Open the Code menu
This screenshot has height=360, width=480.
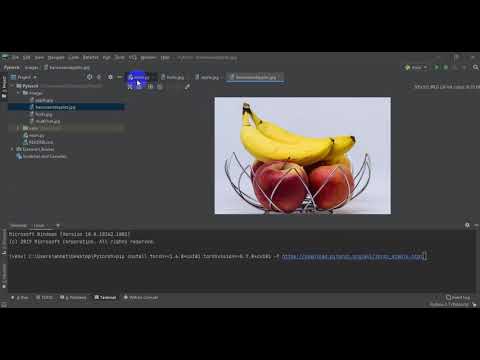click(x=74, y=58)
